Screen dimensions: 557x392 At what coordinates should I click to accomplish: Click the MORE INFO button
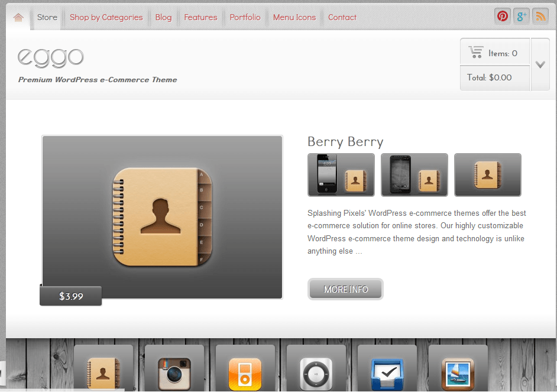click(346, 289)
